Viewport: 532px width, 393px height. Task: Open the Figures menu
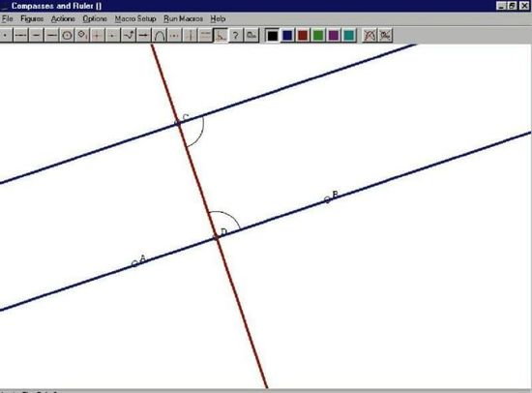[x=32, y=18]
